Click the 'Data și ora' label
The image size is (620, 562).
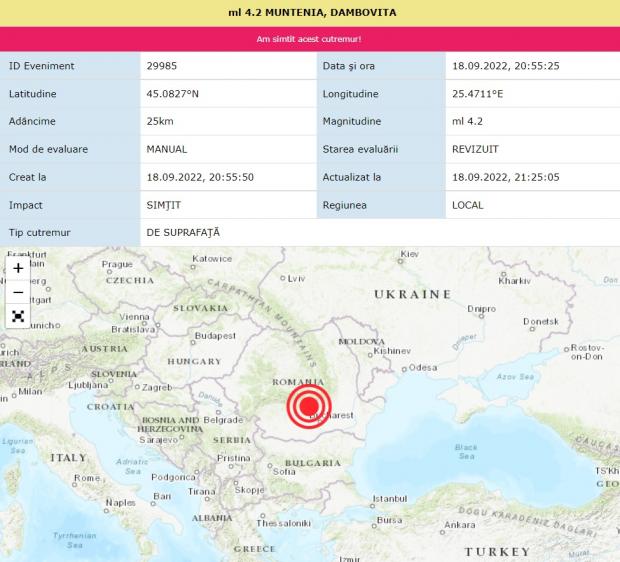coord(348,66)
